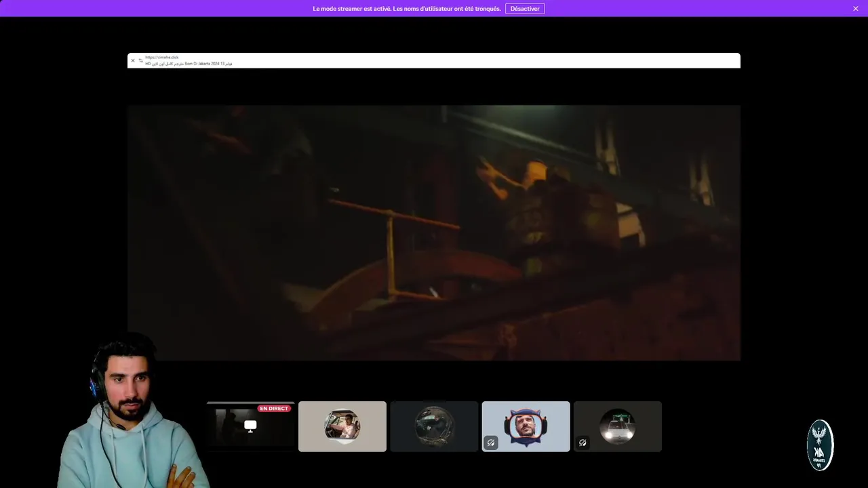This screenshot has height=488, width=868.
Task: Select the participant tile with round dark car-interior avatar
Action: point(434,426)
